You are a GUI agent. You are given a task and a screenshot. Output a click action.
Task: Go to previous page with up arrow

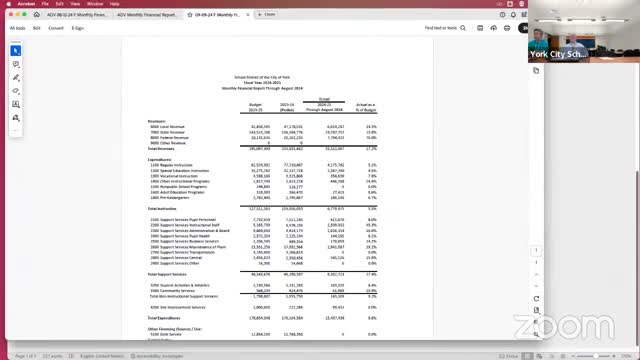[x=536, y=274]
